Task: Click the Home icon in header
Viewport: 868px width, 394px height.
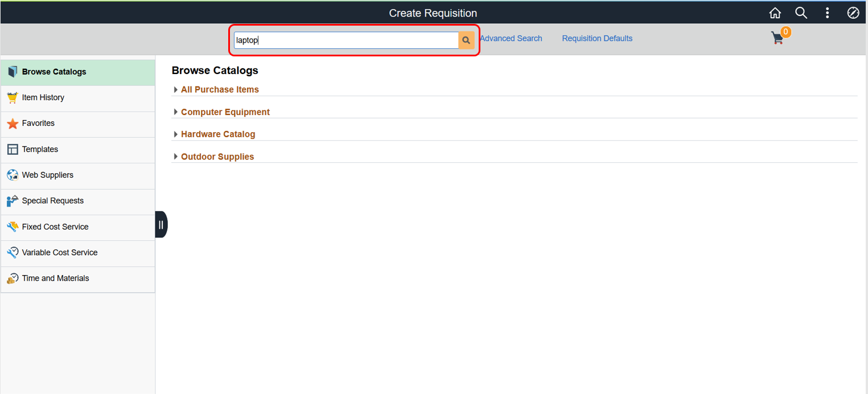Action: point(775,13)
